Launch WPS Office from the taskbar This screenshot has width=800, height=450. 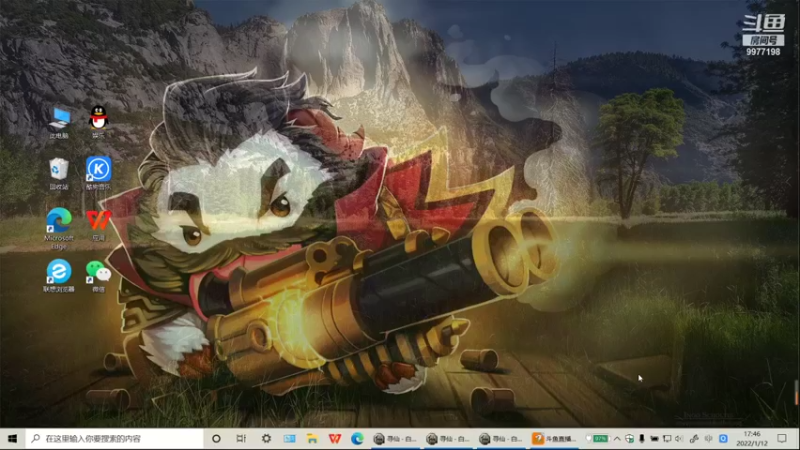(335, 438)
